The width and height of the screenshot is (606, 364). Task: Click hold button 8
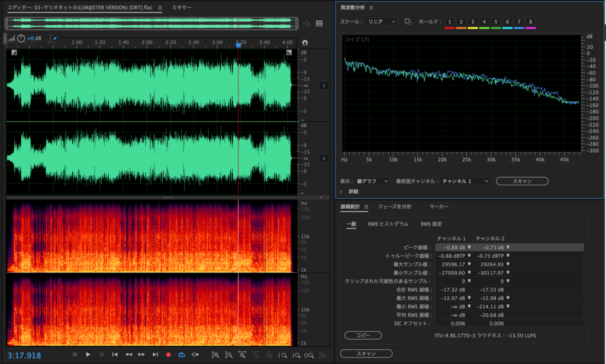[531, 22]
